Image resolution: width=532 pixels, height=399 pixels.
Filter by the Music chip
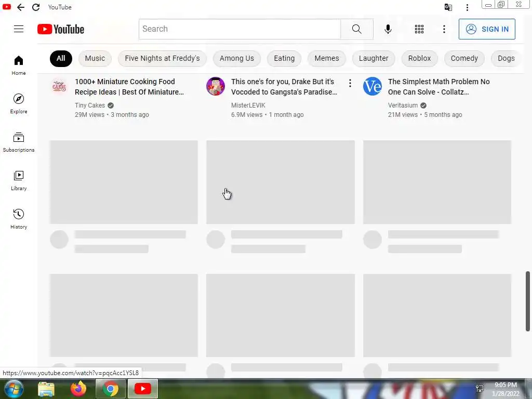(95, 58)
